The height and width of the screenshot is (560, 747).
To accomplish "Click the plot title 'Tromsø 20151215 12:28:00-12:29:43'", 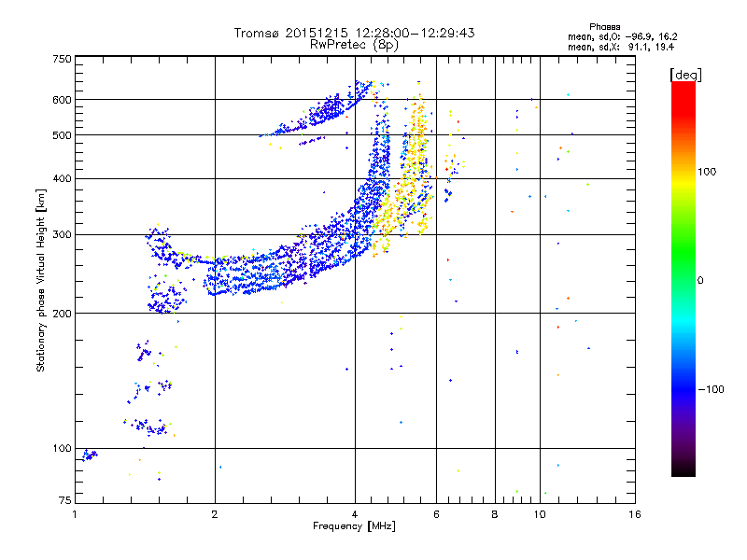I will coord(354,33).
